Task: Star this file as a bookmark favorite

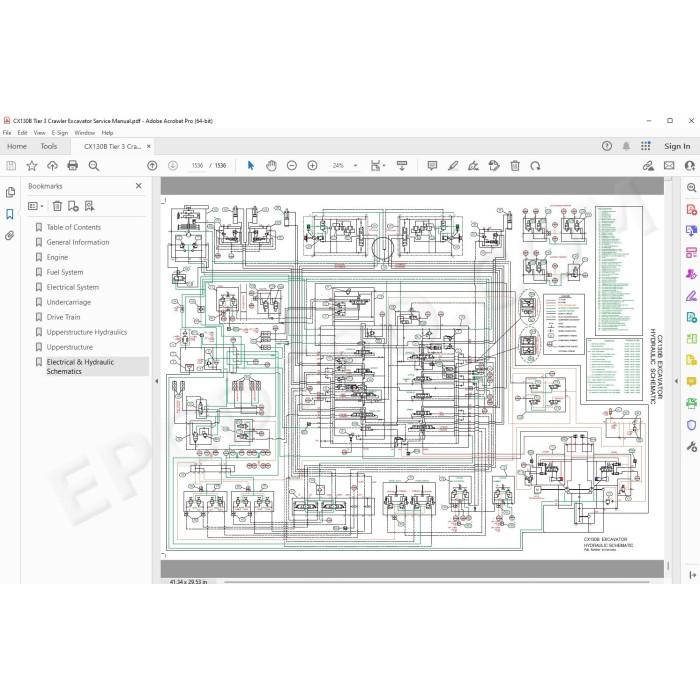Action: 32,166
